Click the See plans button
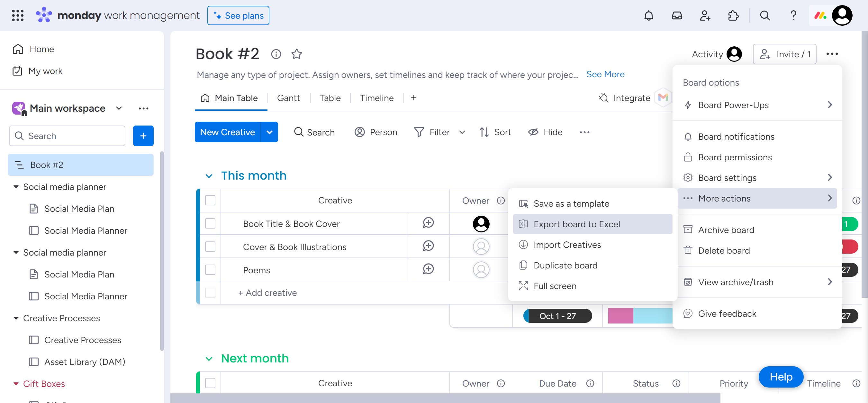Image resolution: width=868 pixels, height=403 pixels. [x=238, y=15]
